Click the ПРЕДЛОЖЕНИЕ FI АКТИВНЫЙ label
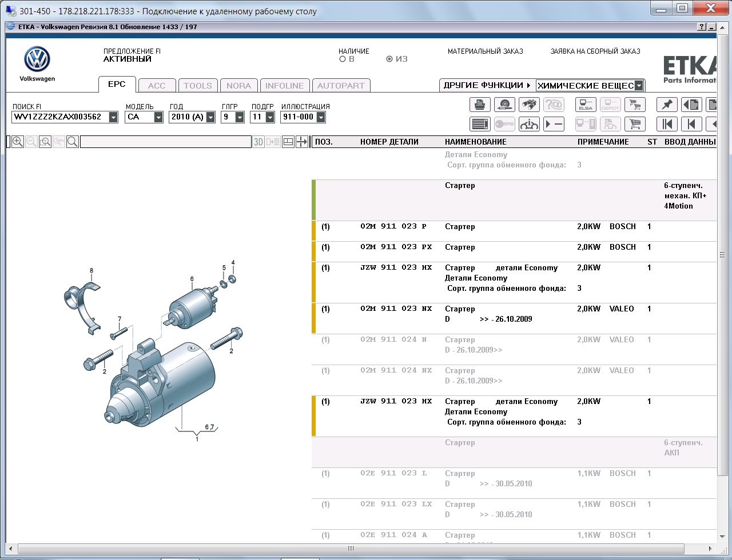 132,55
